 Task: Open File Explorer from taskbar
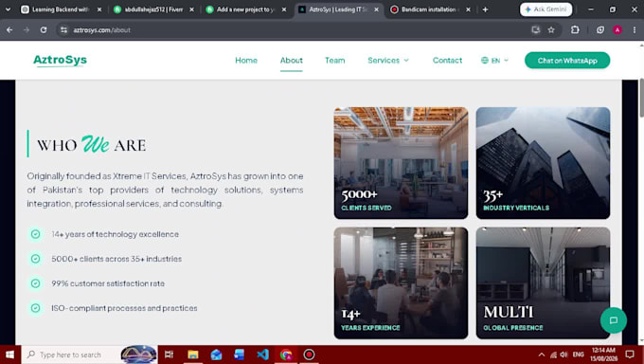click(x=192, y=355)
